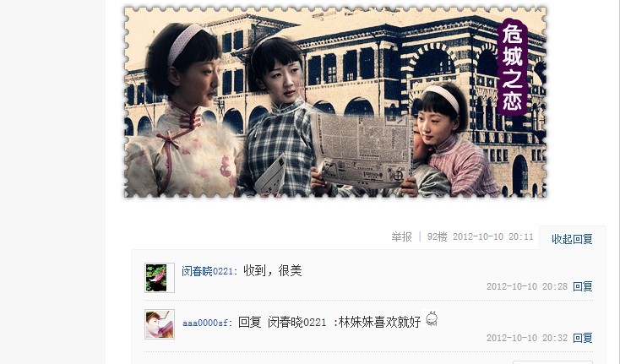
Task: Open the 危城之恋 stamp-style image
Action: pyautogui.click(x=335, y=102)
